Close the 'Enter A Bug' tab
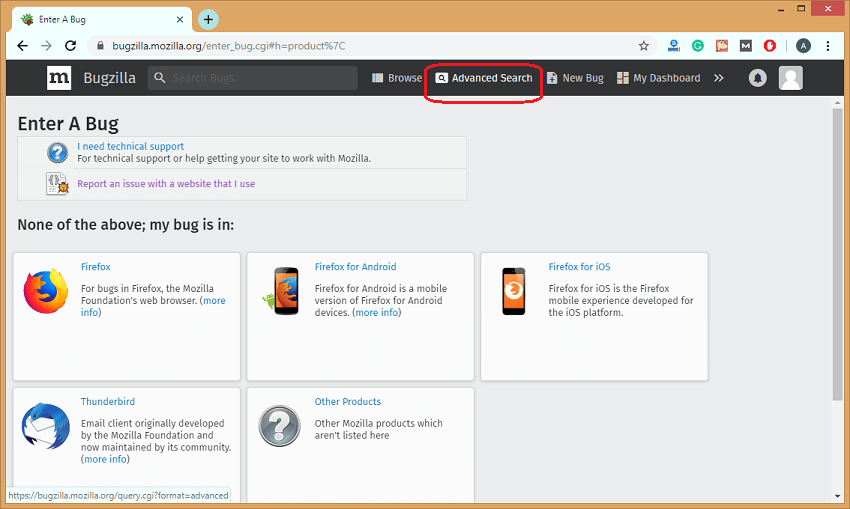Screen dimensions: 850x509 pyautogui.click(x=180, y=20)
